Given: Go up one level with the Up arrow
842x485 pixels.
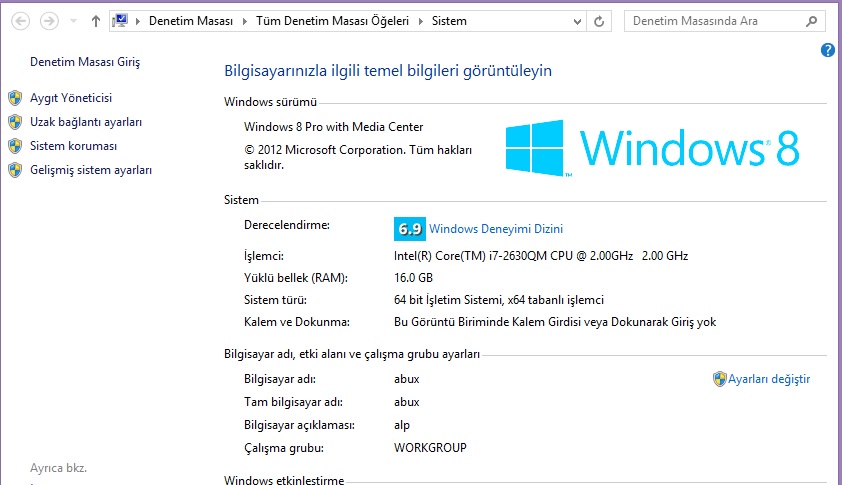Looking at the screenshot, I should pyautogui.click(x=95, y=20).
